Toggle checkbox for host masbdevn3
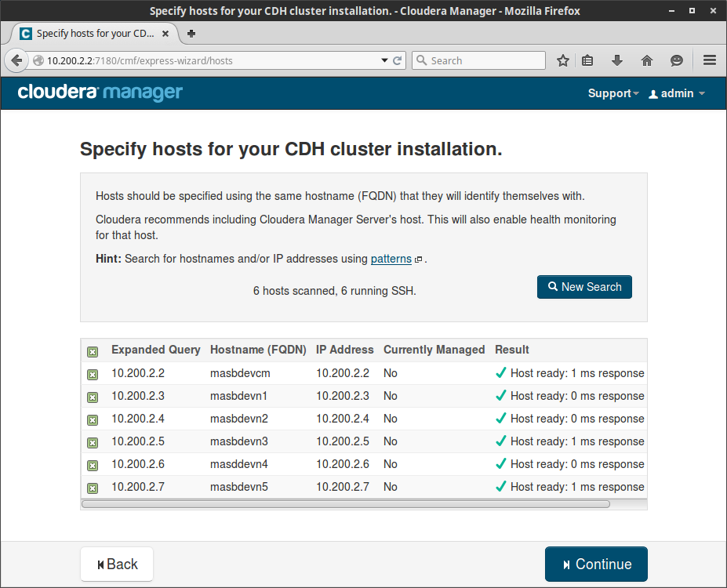727x588 pixels. [x=93, y=442]
